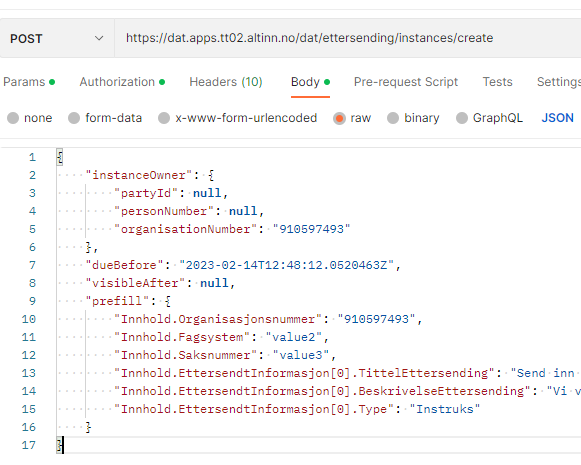The width and height of the screenshot is (581, 465).
Task: Open the Settings tab
Action: 559,82
